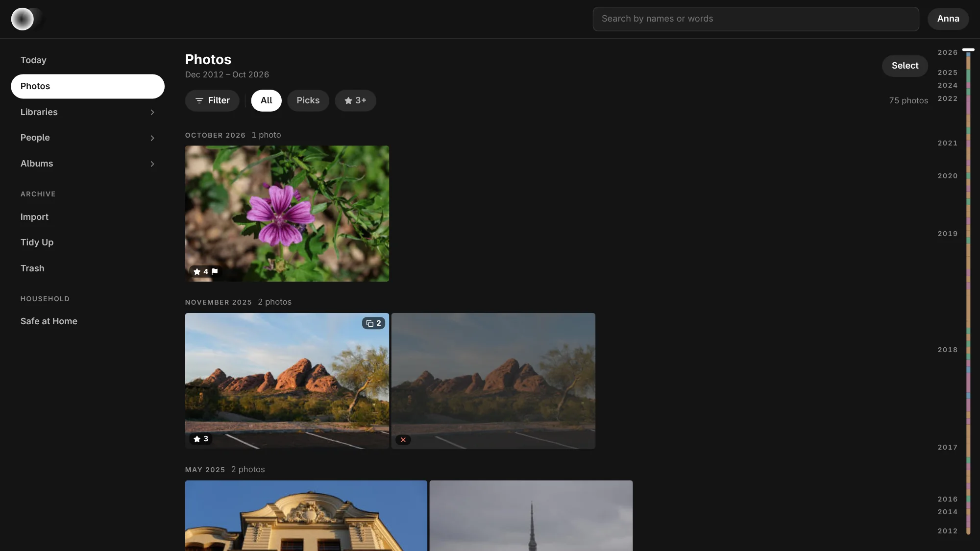Filter by 3+ star rating
The image size is (980, 551).
coord(355,100)
